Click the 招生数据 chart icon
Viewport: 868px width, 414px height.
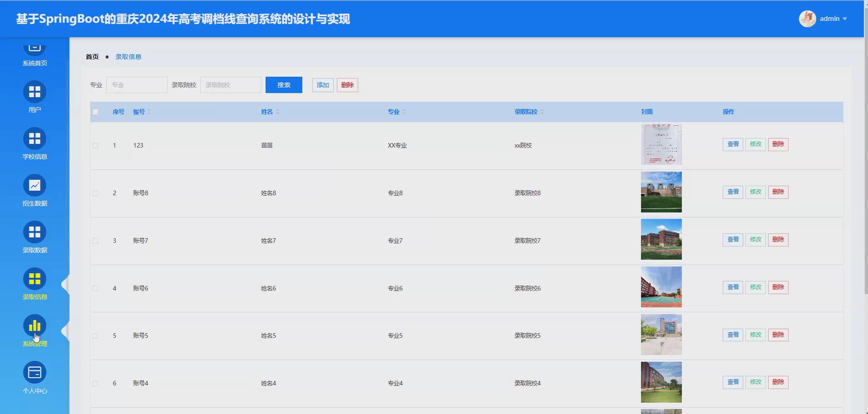(35, 186)
